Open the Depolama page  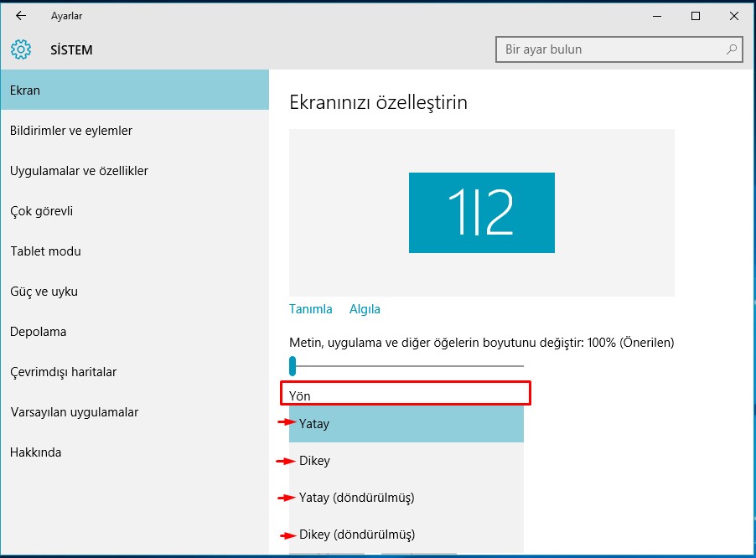[38, 332]
